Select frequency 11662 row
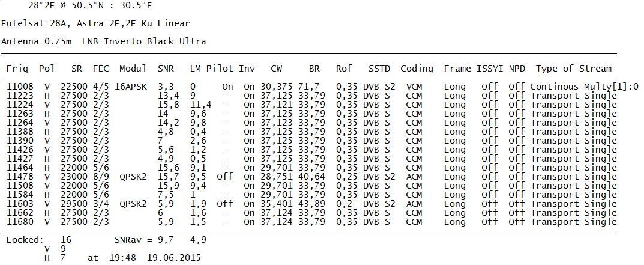 pyautogui.click(x=311, y=213)
